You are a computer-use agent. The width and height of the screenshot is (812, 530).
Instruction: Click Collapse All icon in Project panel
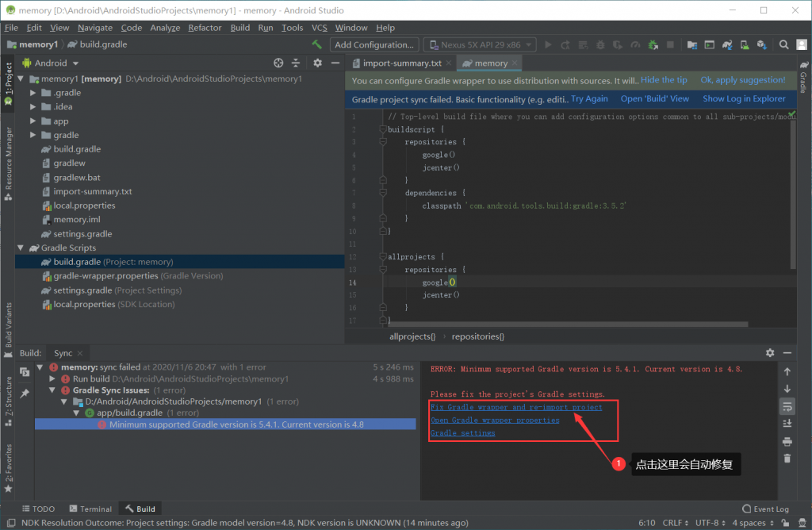coord(296,63)
